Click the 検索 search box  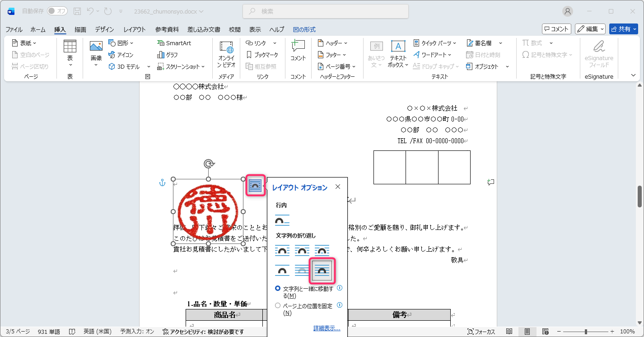325,11
